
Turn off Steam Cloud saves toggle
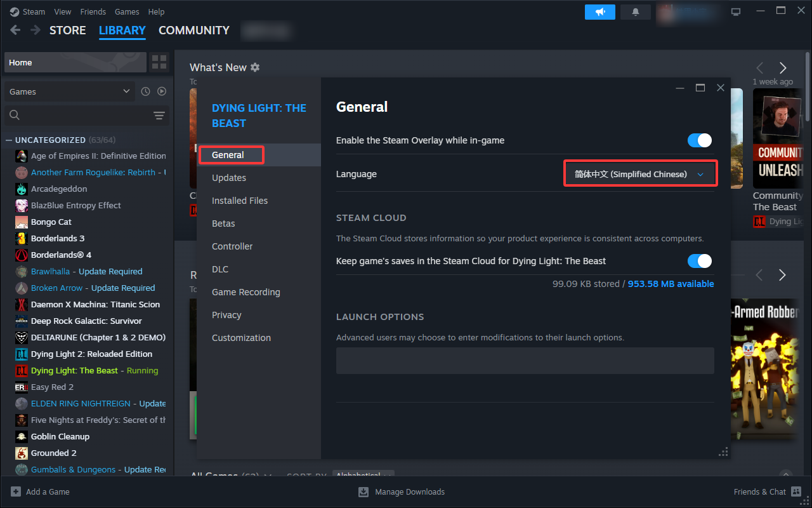(x=699, y=261)
